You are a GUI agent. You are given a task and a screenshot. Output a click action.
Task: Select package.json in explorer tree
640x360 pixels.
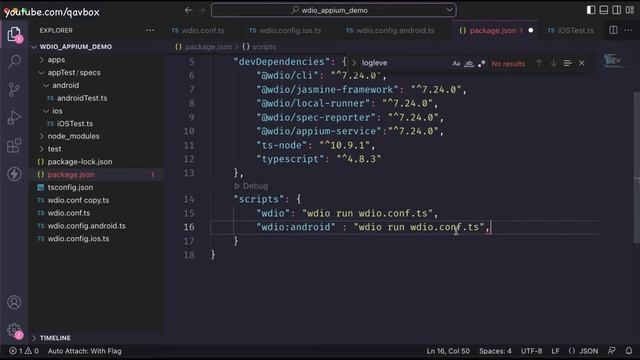click(71, 175)
